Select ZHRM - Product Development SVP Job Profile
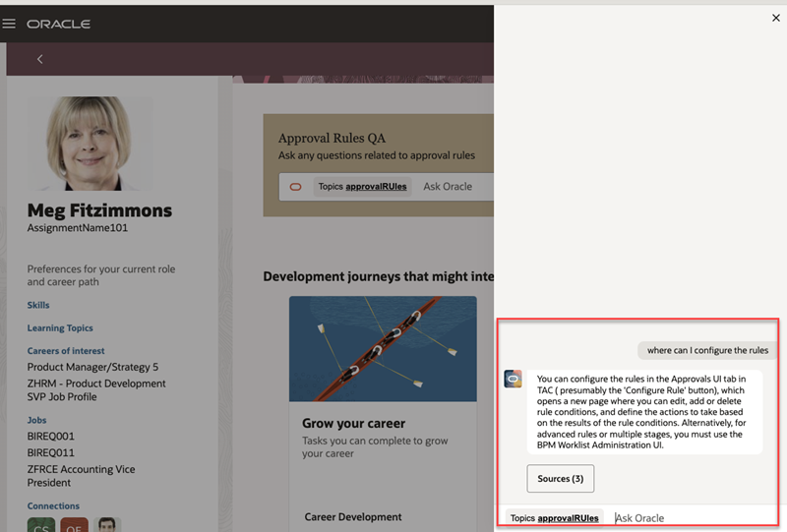 point(96,390)
